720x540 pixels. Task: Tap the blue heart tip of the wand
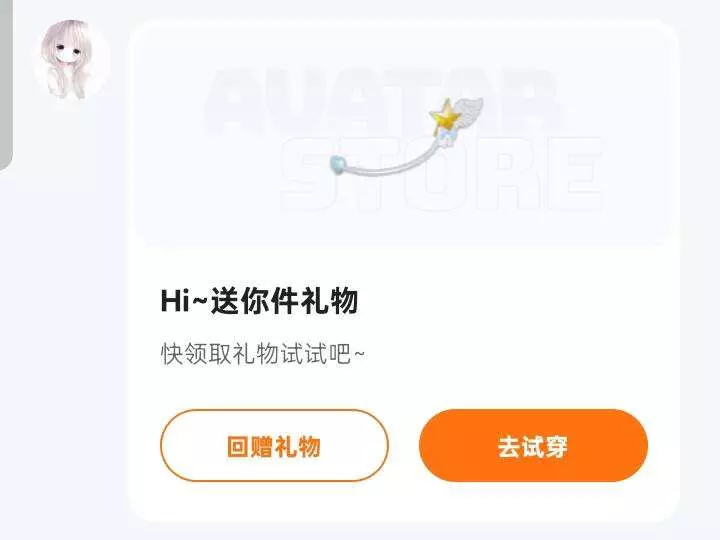coord(338,165)
